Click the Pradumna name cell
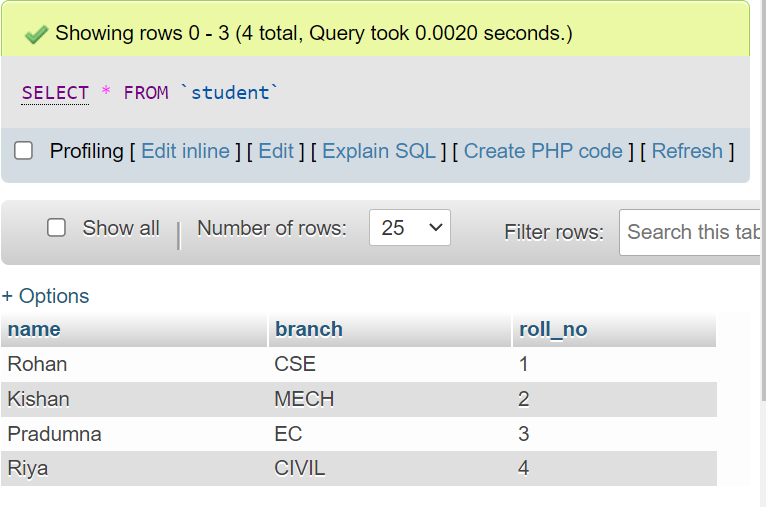This screenshot has height=507, width=766. click(54, 434)
